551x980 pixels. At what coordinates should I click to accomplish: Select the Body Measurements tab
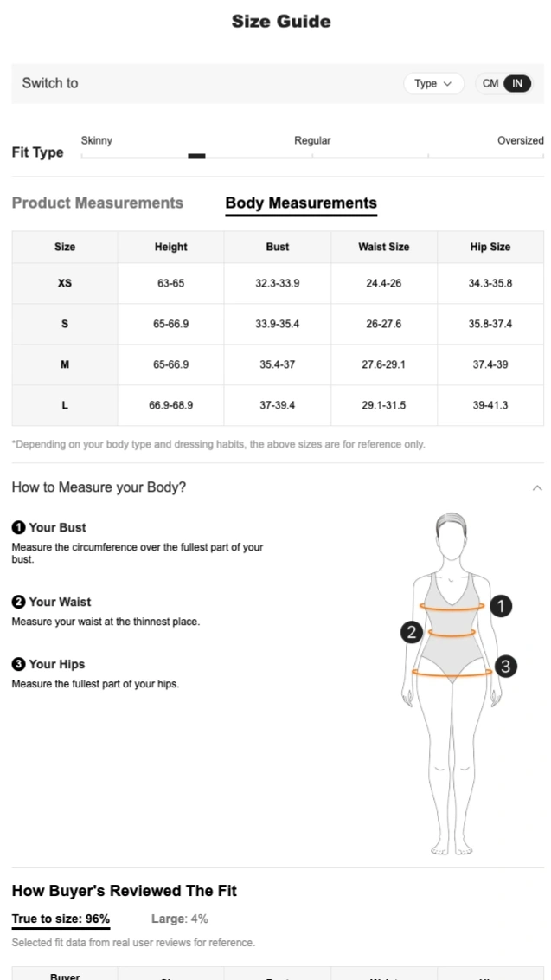[x=301, y=203]
